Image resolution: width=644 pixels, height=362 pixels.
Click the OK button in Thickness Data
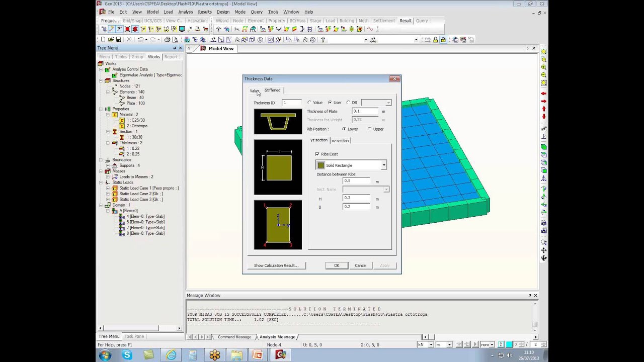[x=337, y=265]
